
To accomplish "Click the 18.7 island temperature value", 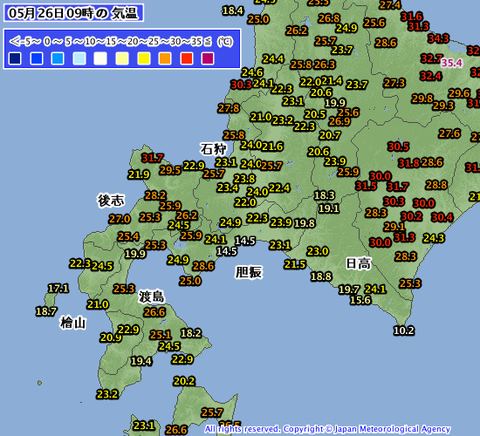I will pyautogui.click(x=46, y=312).
